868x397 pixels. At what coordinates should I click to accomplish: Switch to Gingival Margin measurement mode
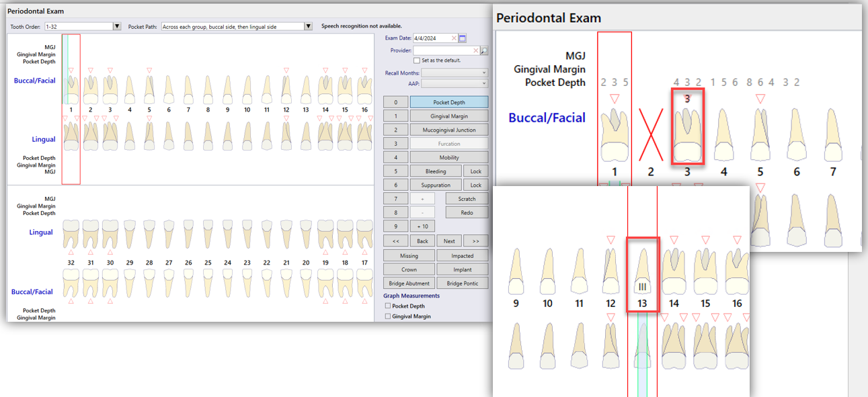448,116
